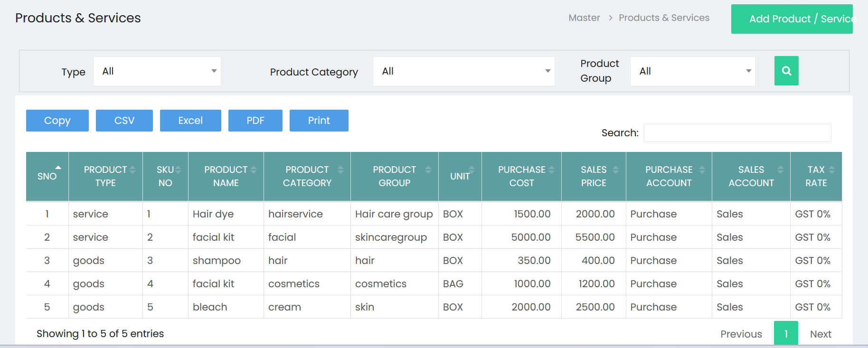Image resolution: width=868 pixels, height=348 pixels.
Task: Open the Type dropdown
Action: point(157,71)
